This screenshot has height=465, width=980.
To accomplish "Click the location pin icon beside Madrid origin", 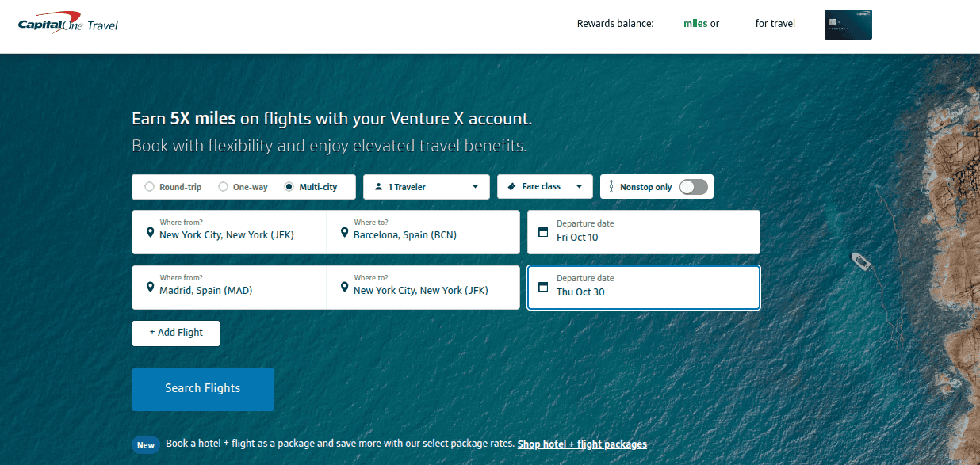I will point(151,288).
